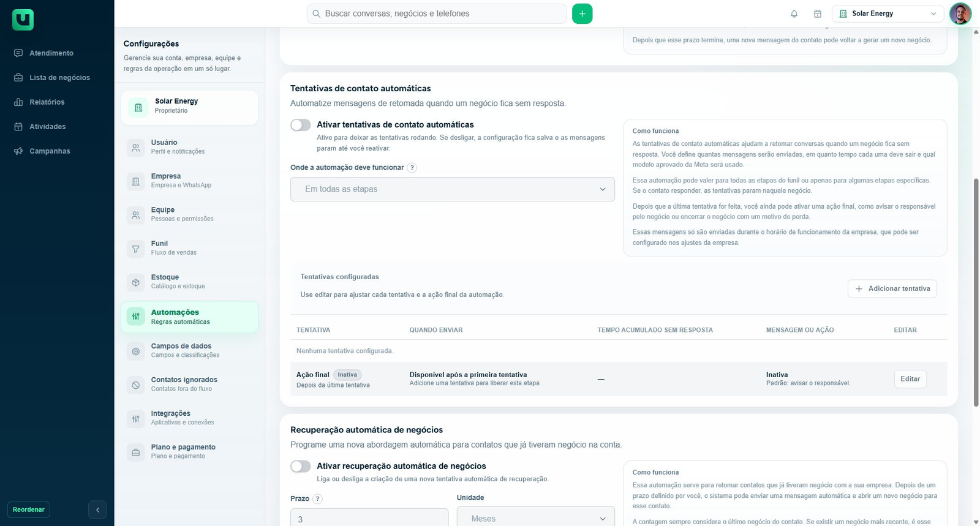980x526 pixels.
Task: Open the calendar icon in the top bar
Action: tap(817, 13)
